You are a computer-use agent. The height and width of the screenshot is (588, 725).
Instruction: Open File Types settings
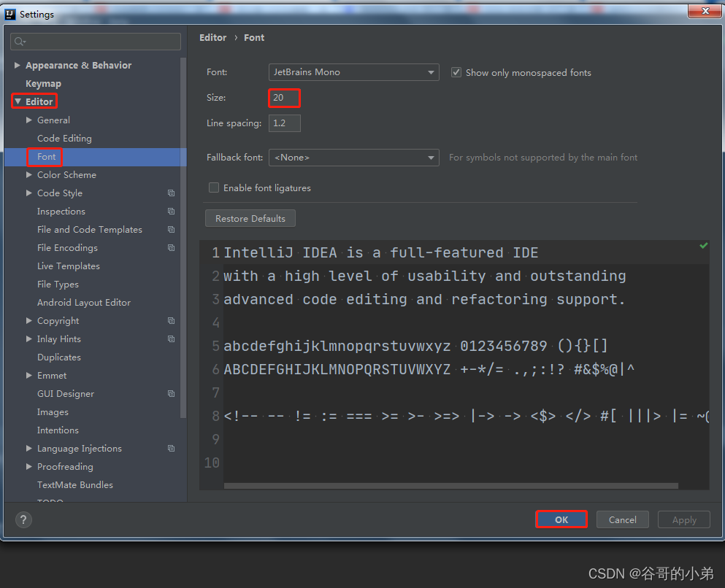[x=58, y=285]
